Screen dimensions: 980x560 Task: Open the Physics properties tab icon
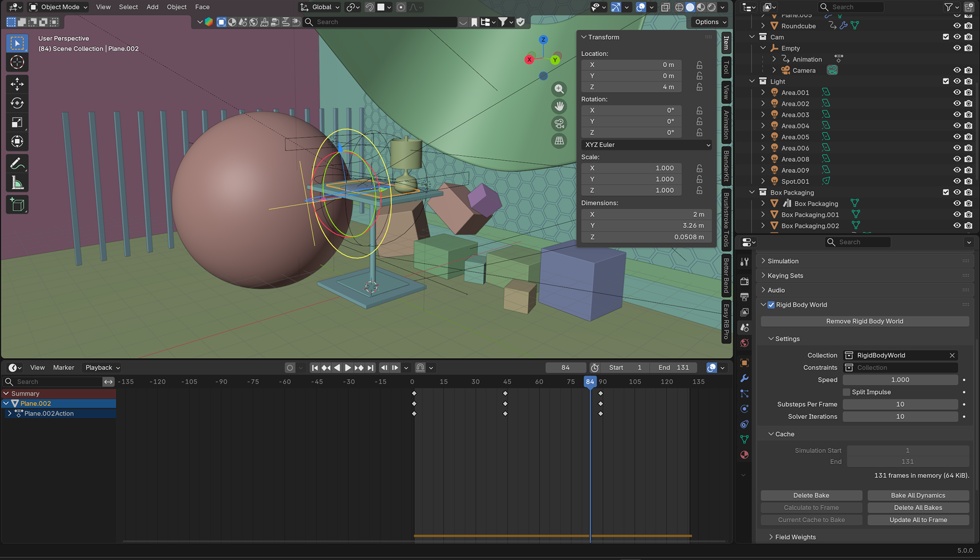[744, 409]
